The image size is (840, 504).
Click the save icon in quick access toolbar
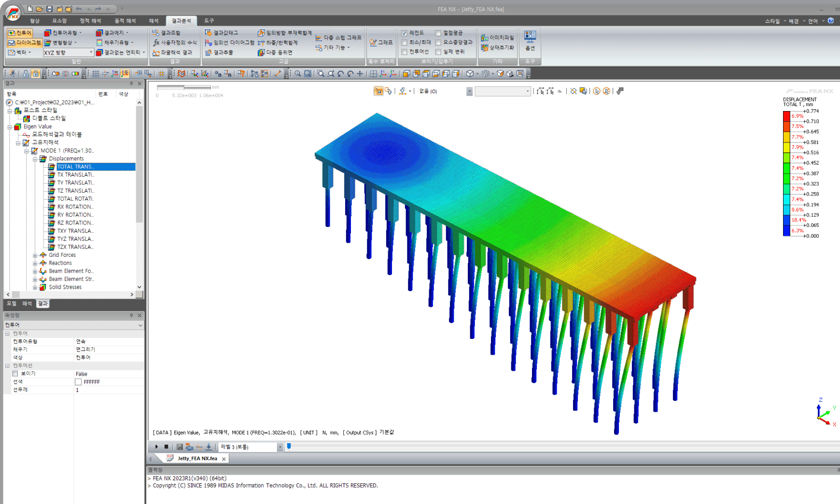tap(49, 9)
